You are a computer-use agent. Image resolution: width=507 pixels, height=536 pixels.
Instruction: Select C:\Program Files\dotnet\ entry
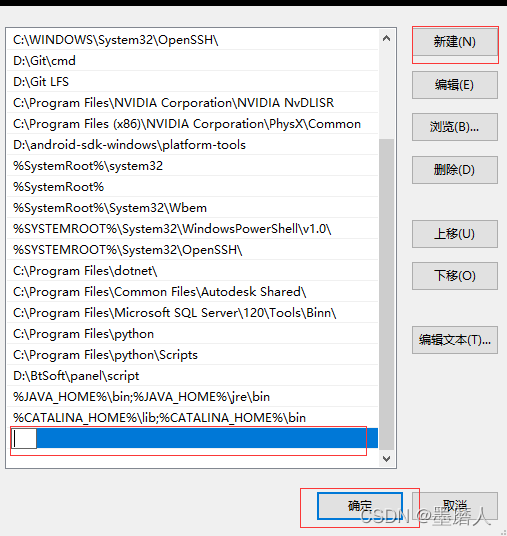pyautogui.click(x=192, y=271)
